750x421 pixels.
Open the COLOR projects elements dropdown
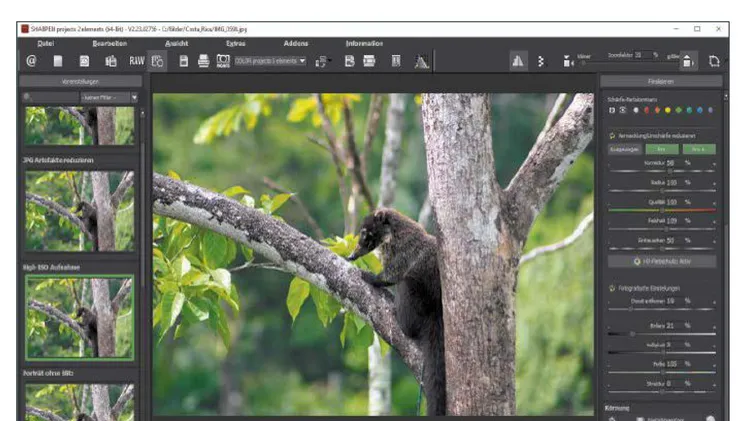click(x=270, y=61)
